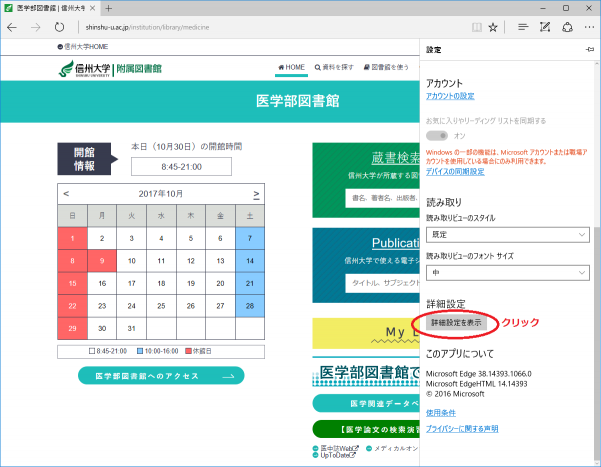Image resolution: width=601 pixels, height=467 pixels.
Task: Select the HOME navigation item
Action: click(291, 67)
